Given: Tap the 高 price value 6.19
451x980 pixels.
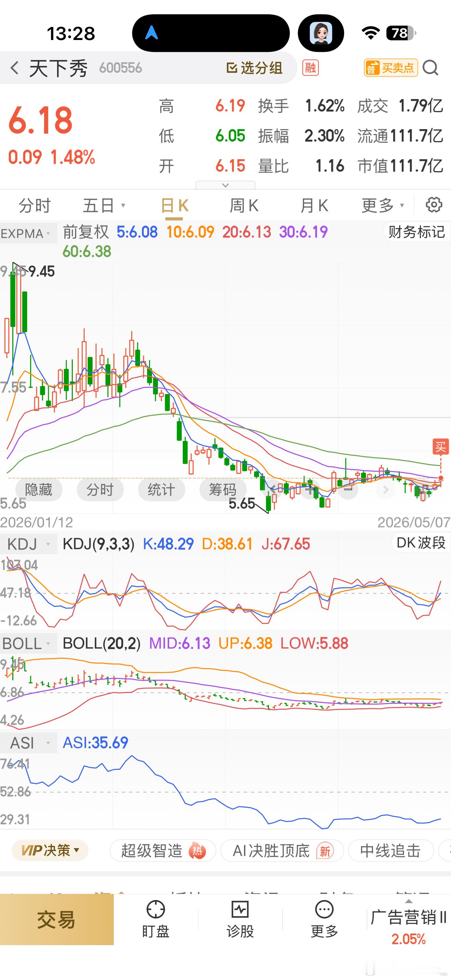Looking at the screenshot, I should click(x=230, y=106).
